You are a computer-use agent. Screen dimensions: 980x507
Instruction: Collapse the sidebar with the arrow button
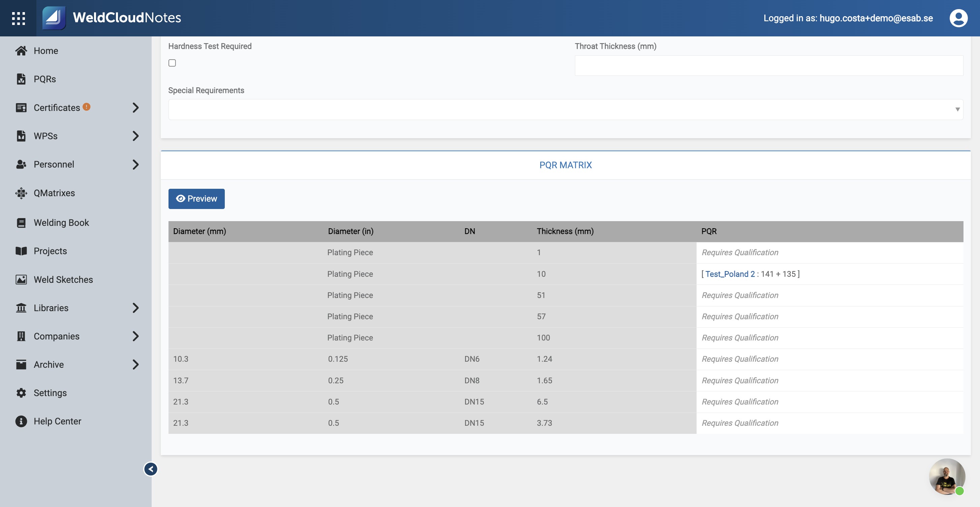(151, 469)
